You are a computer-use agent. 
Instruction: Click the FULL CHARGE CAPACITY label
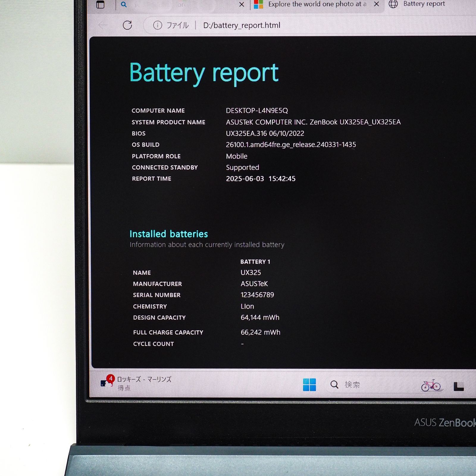tap(168, 333)
